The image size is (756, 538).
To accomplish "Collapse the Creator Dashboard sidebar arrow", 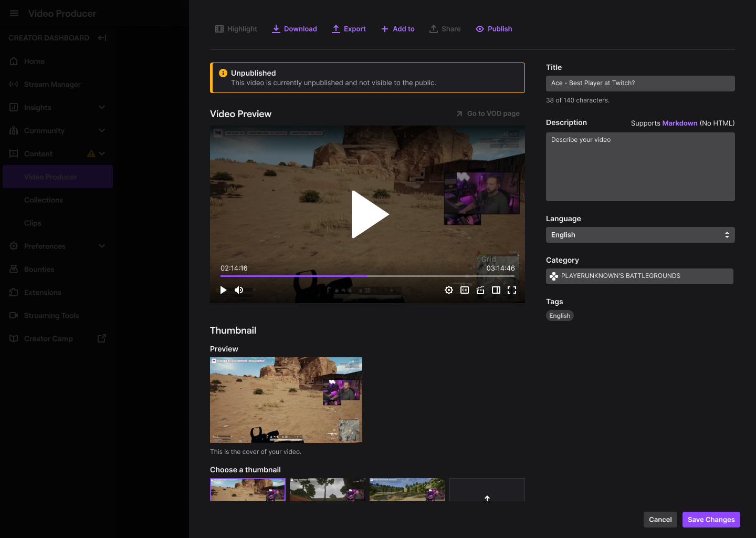I will tap(102, 38).
